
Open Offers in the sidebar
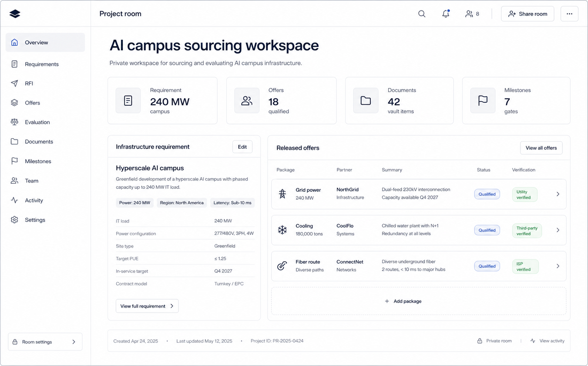pyautogui.click(x=45, y=103)
